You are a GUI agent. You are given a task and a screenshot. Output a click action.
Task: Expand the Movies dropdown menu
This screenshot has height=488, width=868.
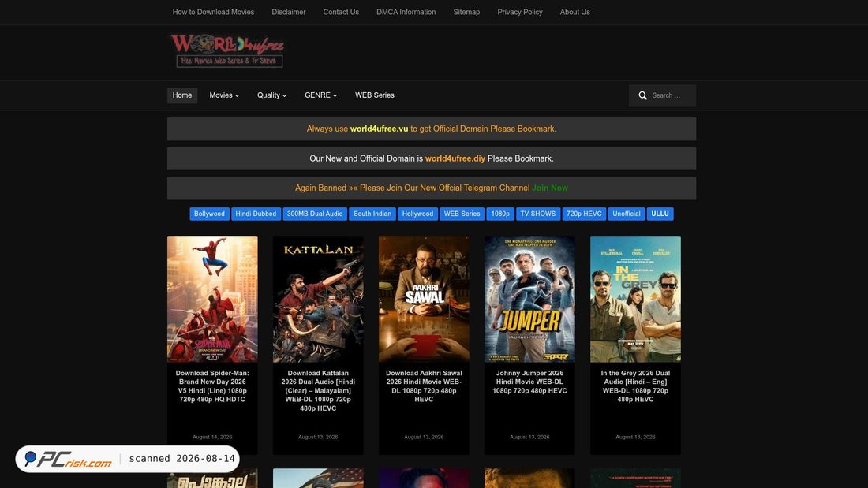[224, 95]
